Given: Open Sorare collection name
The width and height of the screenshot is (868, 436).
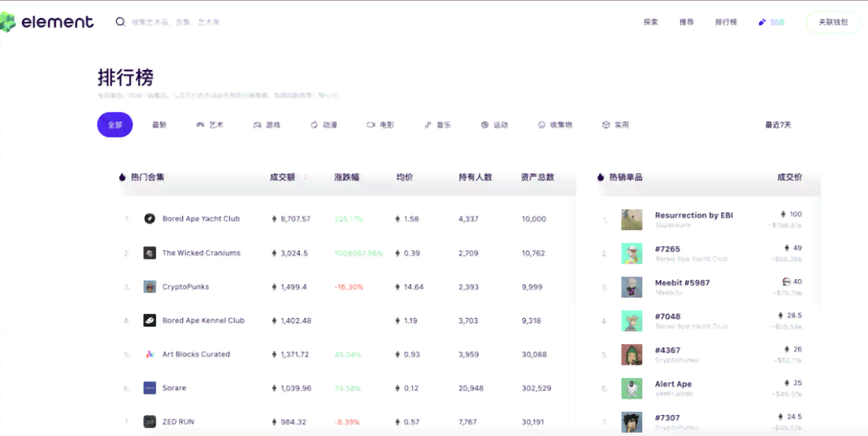Looking at the screenshot, I should click(x=174, y=388).
